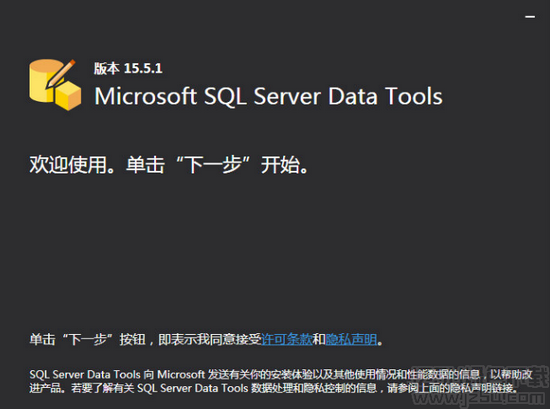Open the 隐私声明 privacy statement link
The width and height of the screenshot is (550, 409).
(351, 339)
